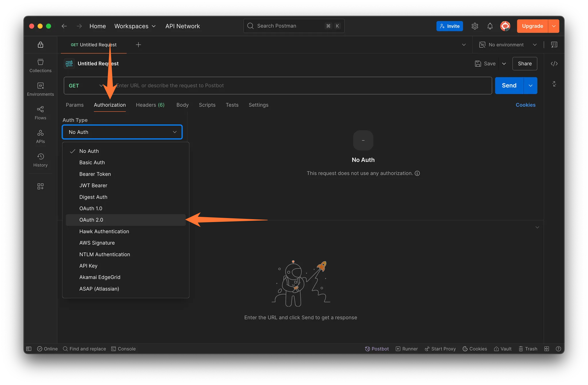
Task: Select Basic Auth from the list
Action: click(126, 163)
